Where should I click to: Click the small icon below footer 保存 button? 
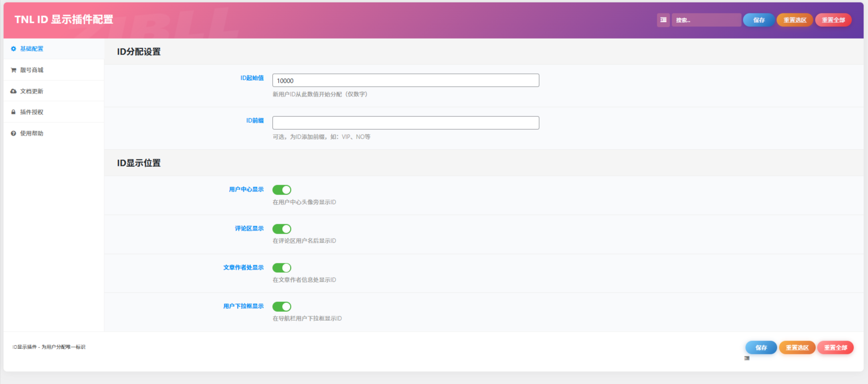click(x=747, y=358)
